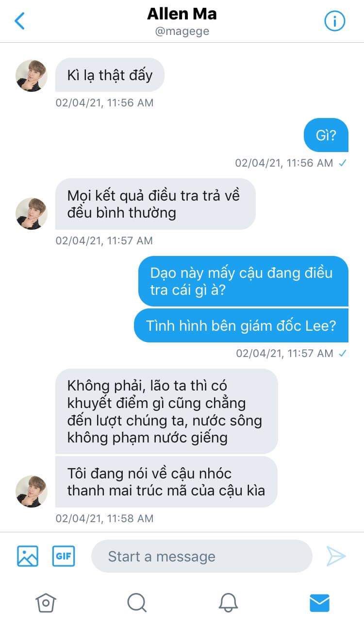Screen dimensions: 364x628
Task: Open the Messages envelope tab
Action: click(x=319, y=603)
